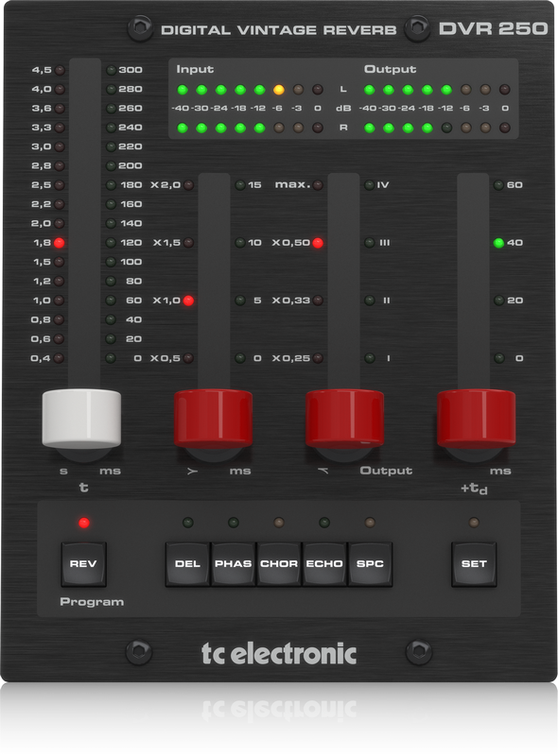Click the output level IV LED
Image resolution: width=558 pixels, height=756 pixels.
369,185
